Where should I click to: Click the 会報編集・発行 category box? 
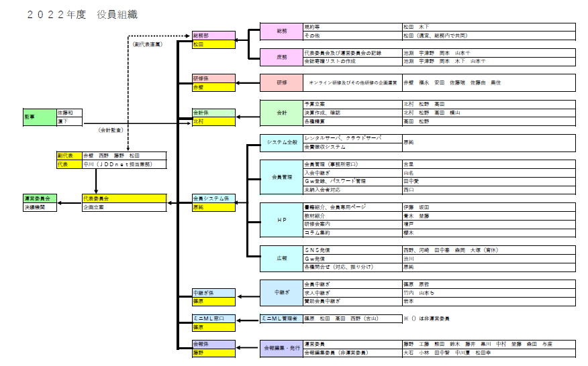(281, 348)
